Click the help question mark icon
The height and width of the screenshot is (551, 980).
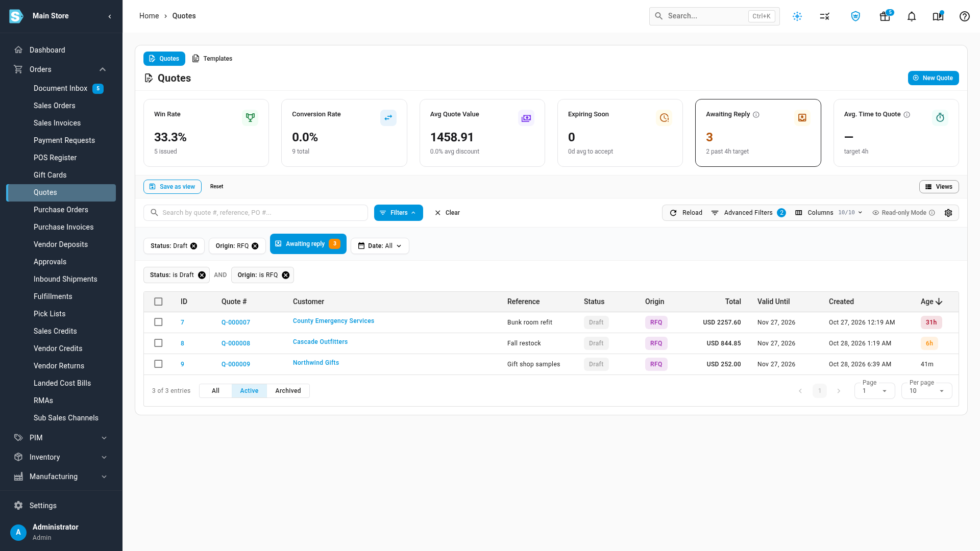(x=965, y=16)
